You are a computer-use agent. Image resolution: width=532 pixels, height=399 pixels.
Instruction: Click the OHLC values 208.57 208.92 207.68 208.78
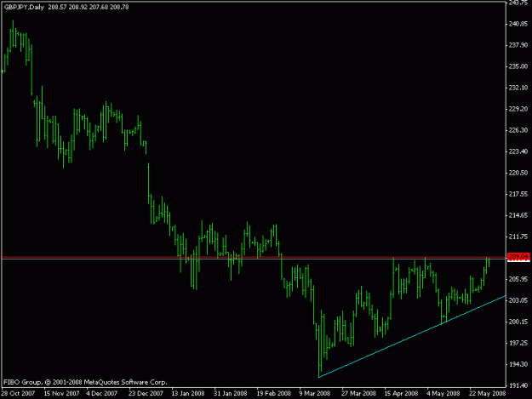pos(89,7)
